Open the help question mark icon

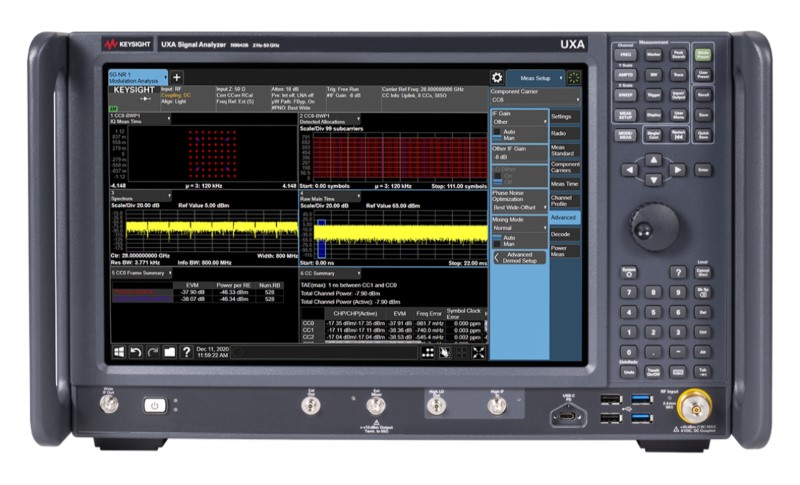(185, 351)
